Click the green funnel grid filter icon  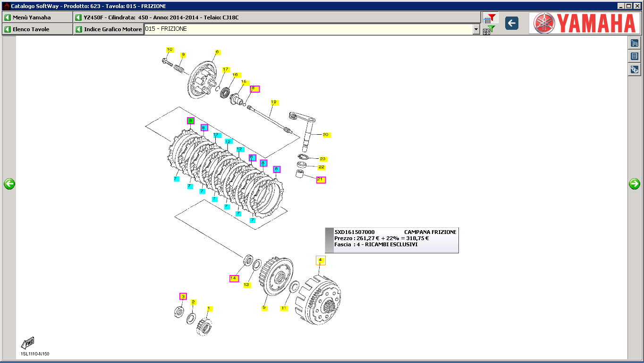pos(489,30)
